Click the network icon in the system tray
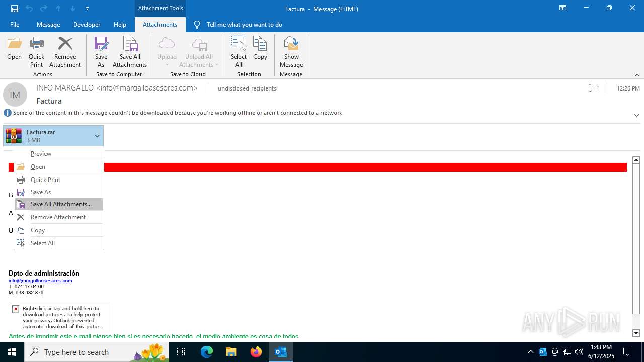 (567, 352)
